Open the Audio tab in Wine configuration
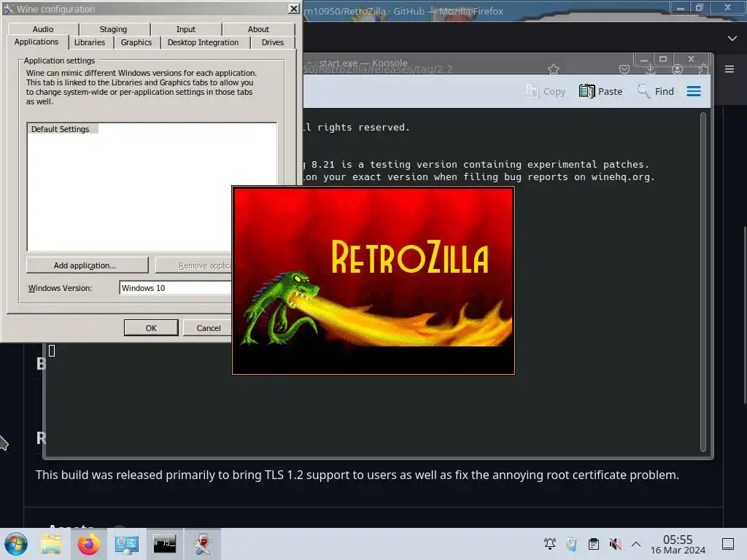Viewport: 747px width, 560px height. pos(43,29)
